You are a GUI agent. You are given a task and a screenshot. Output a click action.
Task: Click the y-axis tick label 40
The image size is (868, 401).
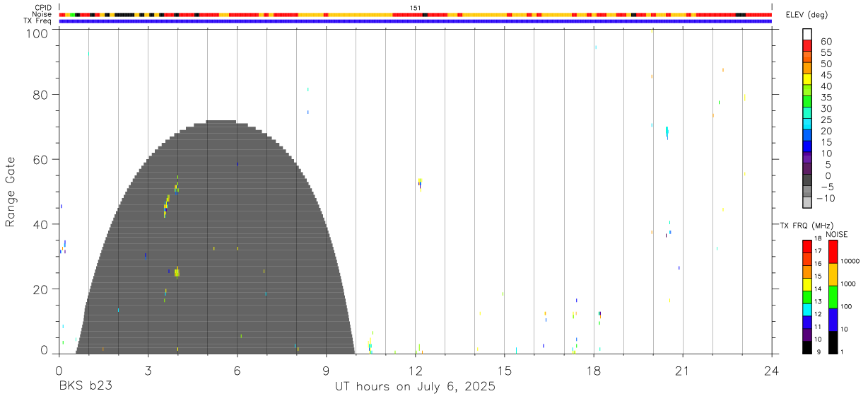coord(41,224)
